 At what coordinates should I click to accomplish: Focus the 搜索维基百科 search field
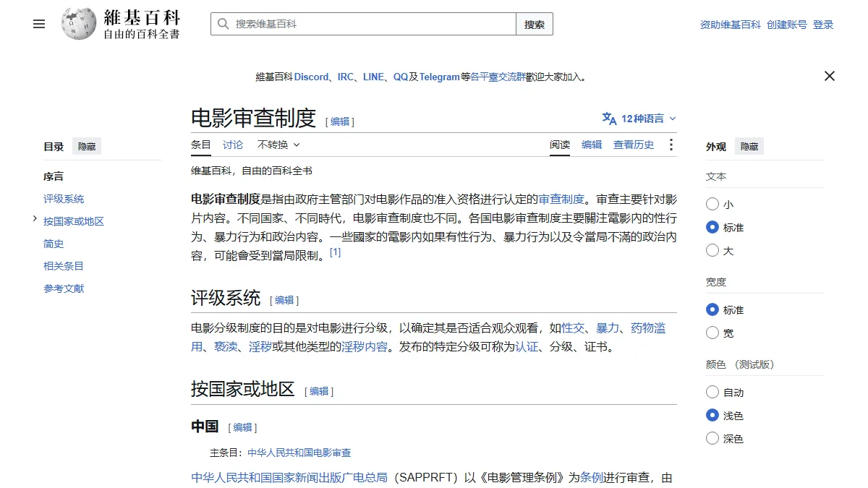coord(363,24)
